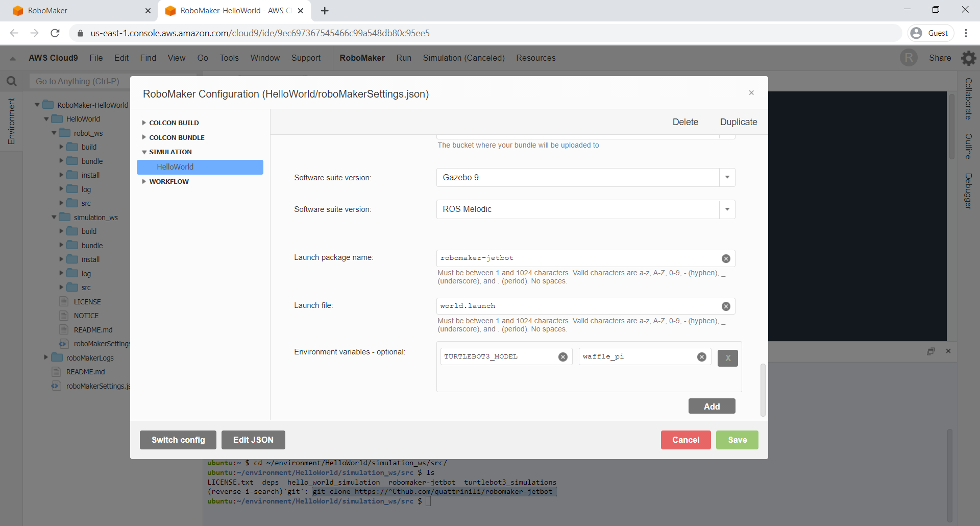The width and height of the screenshot is (980, 526).
Task: Open the File menu
Action: (96, 58)
